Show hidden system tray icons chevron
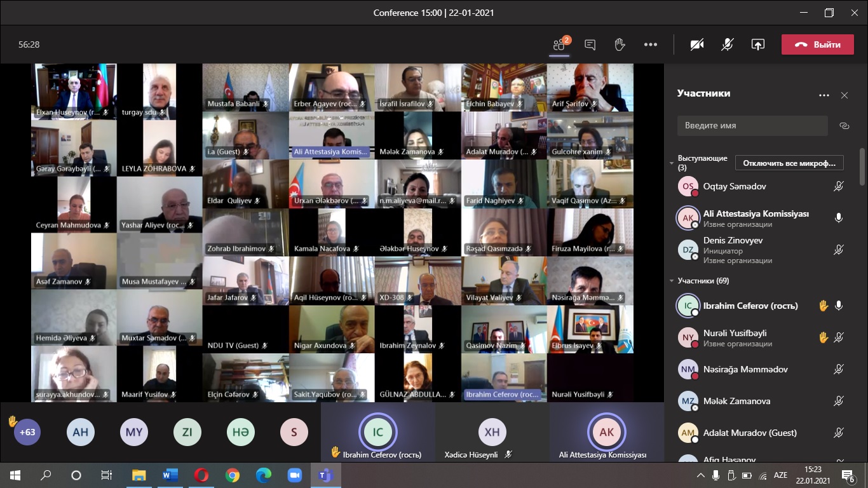The width and height of the screenshot is (868, 488). coord(701,475)
